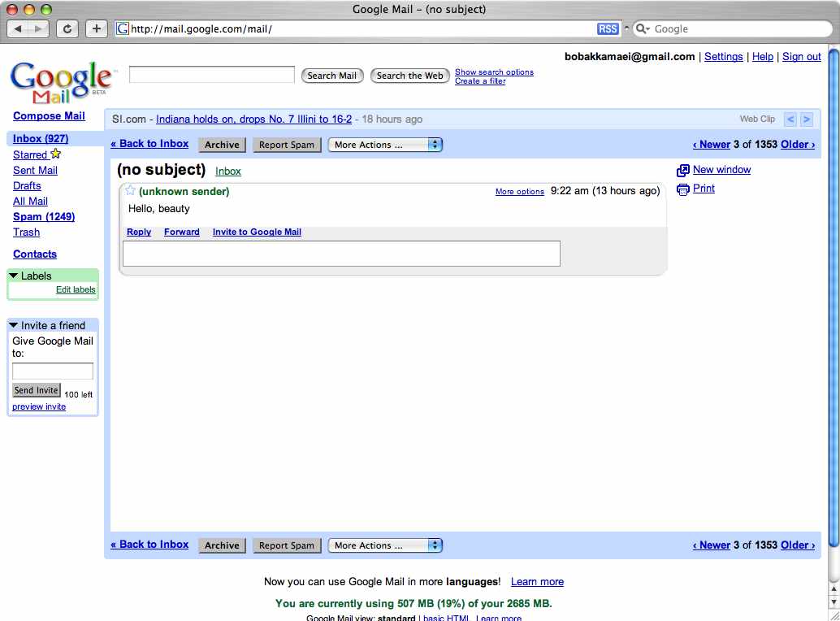
Task: Open the All Mail folder
Action: pos(30,202)
